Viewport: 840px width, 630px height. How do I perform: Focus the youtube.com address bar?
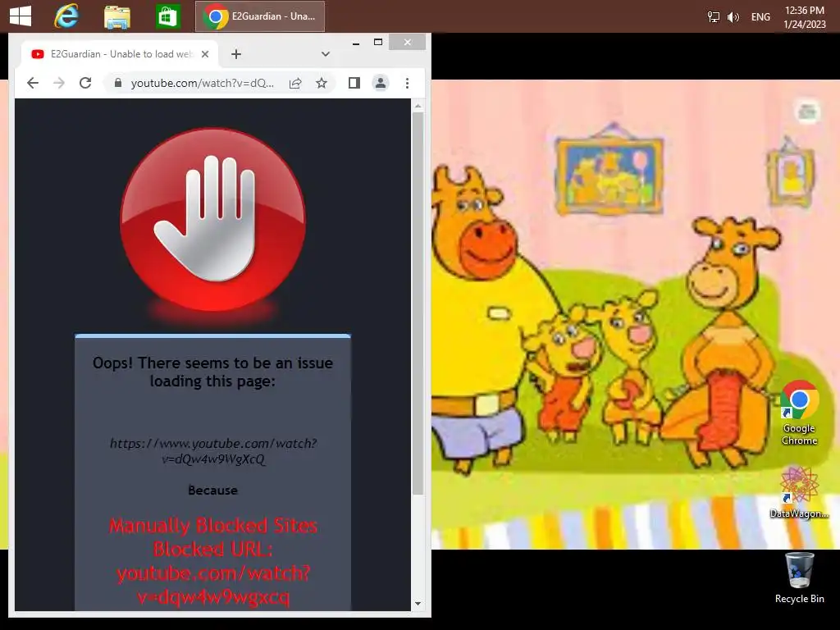pos(203,83)
